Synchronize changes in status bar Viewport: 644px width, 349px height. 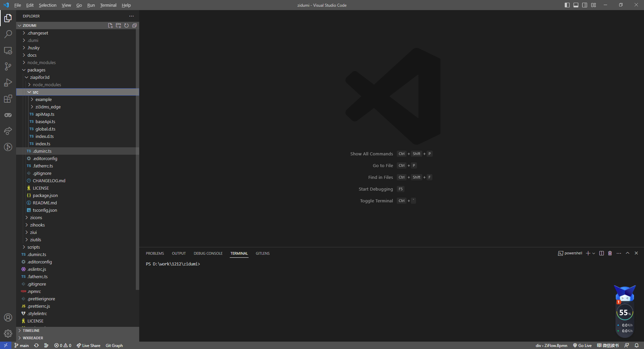click(36, 345)
